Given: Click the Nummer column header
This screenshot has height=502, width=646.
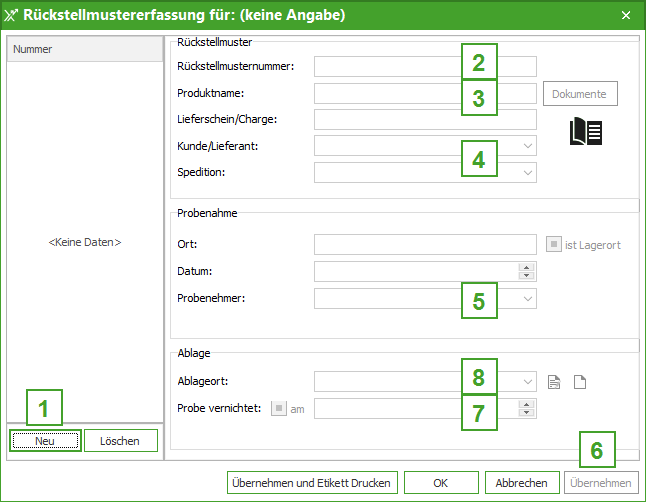Looking at the screenshot, I should tap(84, 49).
